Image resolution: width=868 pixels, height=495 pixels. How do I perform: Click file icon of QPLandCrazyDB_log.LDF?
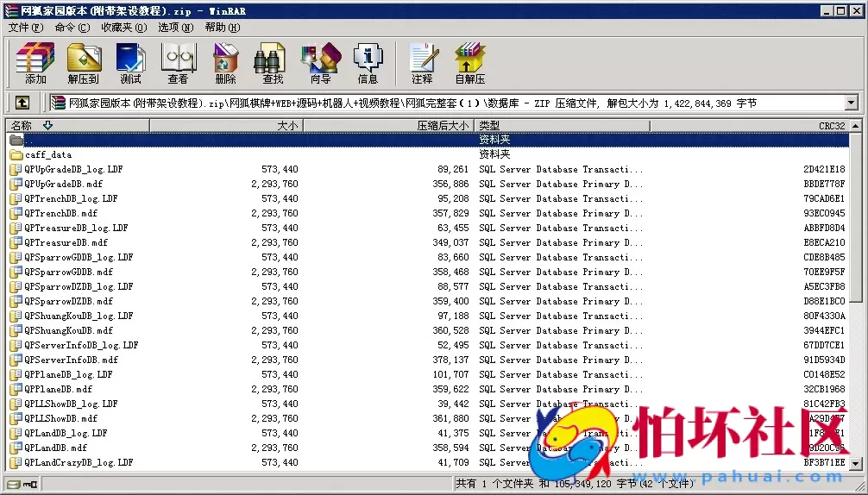tap(16, 462)
